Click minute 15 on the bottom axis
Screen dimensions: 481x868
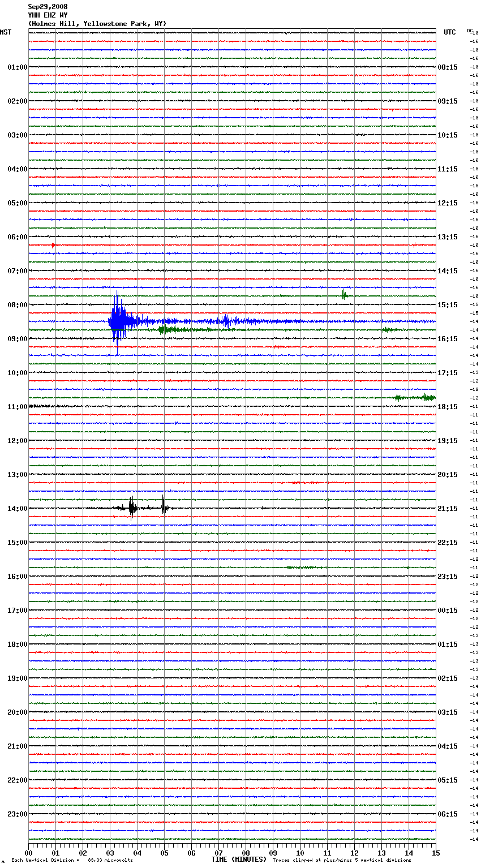click(436, 853)
